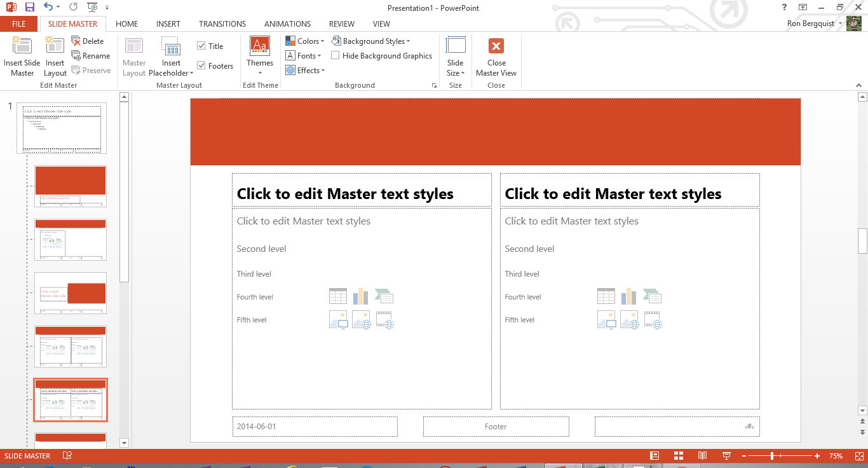
Task: Select the first slide master thumbnail
Action: point(62,128)
